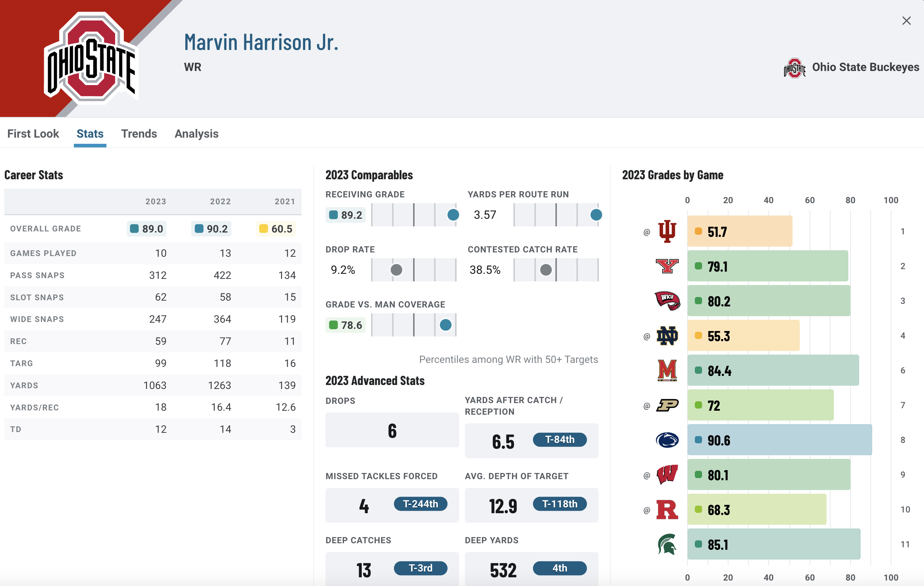This screenshot has width=924, height=586.
Task: Click the T-84th rank badge
Action: pyautogui.click(x=559, y=439)
